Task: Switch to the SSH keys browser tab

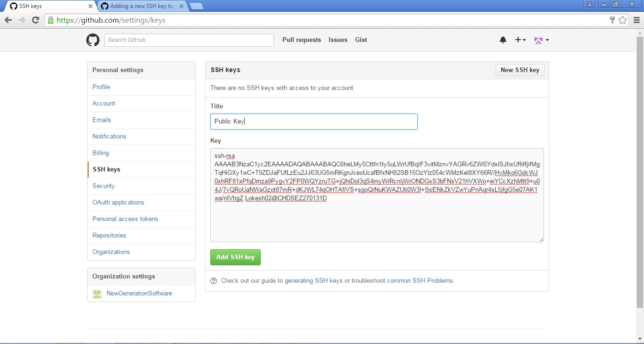Action: 50,6
